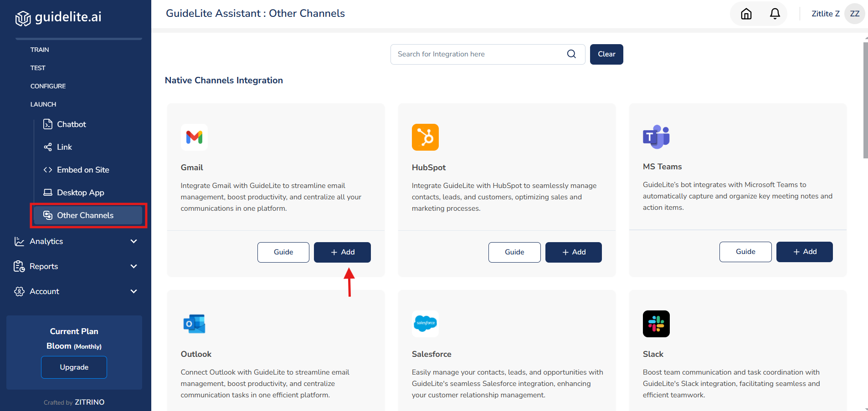The width and height of the screenshot is (868, 411).
Task: Select Embed on Site menu item
Action: pos(83,170)
